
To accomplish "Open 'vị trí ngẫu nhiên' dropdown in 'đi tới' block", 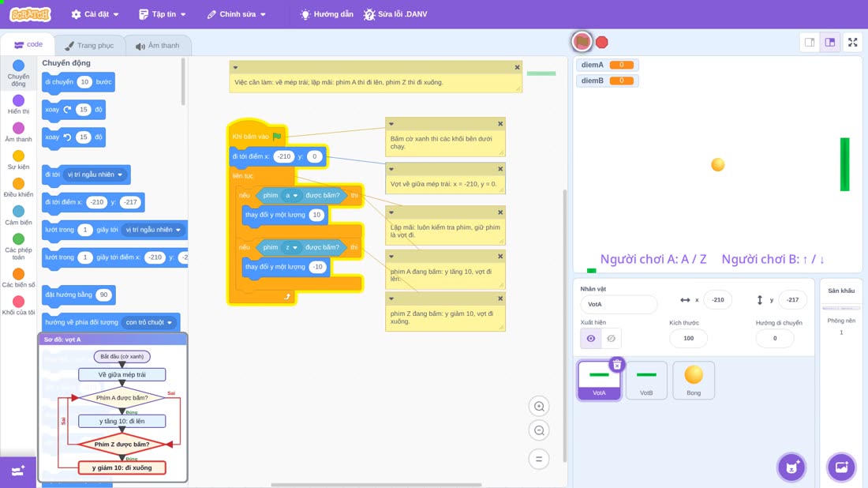I will point(95,175).
